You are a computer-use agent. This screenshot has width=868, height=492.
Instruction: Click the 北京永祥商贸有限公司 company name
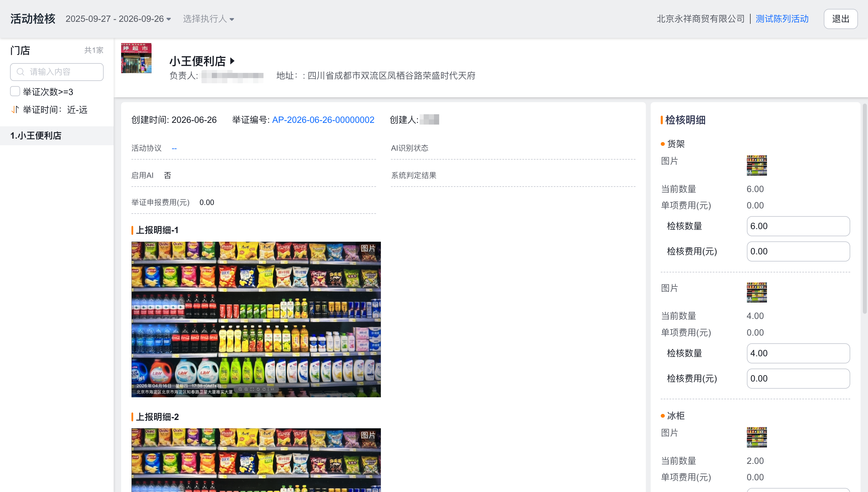pyautogui.click(x=700, y=19)
